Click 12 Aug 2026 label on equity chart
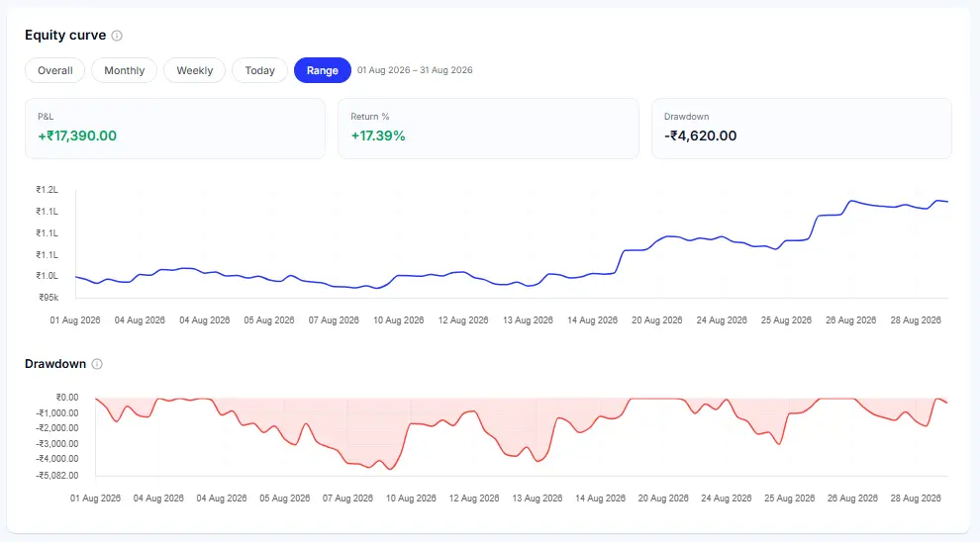980x542 pixels. click(x=463, y=320)
